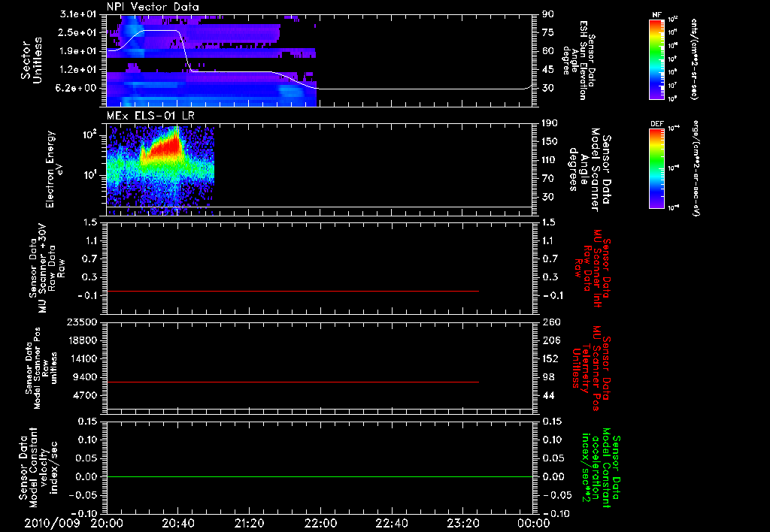Click the red line in the MU Scanner +30V panel

293,292
